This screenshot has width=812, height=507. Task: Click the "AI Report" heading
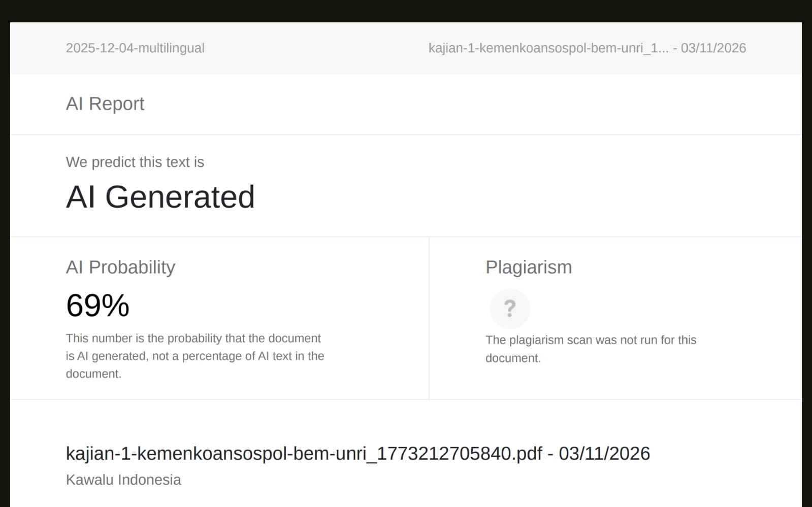(x=105, y=104)
